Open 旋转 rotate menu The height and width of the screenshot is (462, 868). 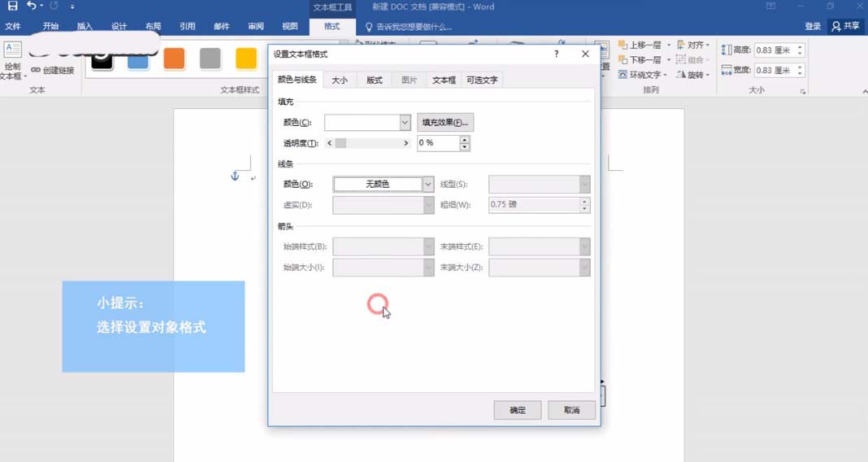point(692,75)
